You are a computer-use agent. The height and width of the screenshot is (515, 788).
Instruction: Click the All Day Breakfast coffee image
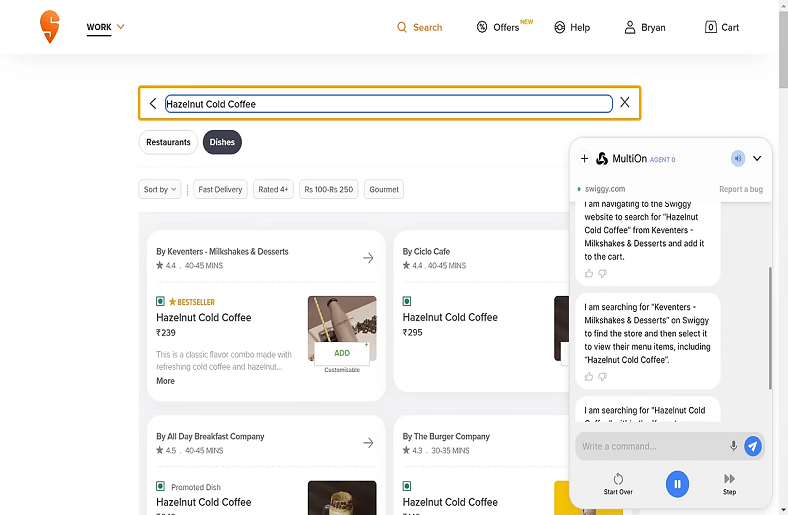(x=342, y=498)
